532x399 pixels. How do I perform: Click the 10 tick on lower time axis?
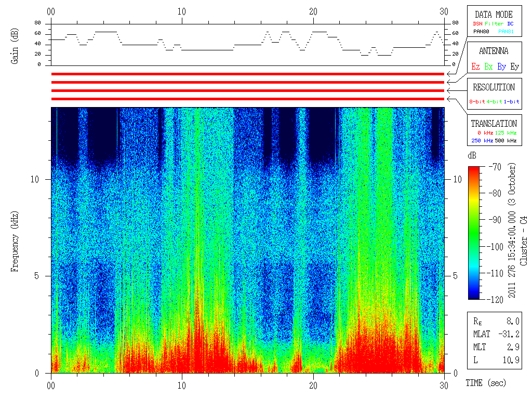182,385
